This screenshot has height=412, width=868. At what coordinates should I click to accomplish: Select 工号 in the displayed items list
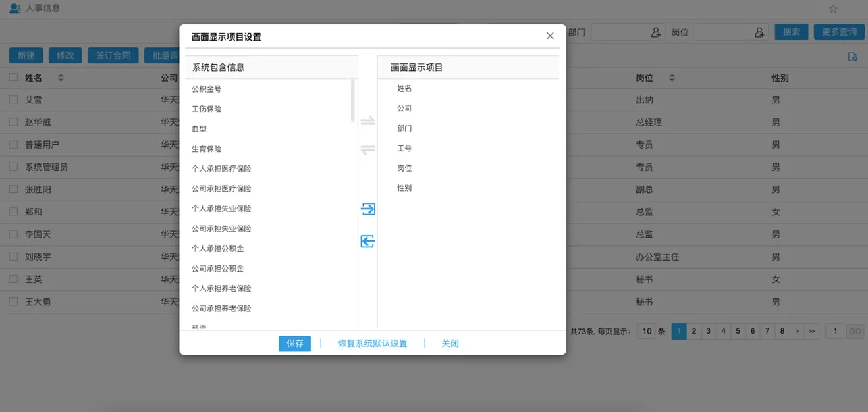point(404,148)
